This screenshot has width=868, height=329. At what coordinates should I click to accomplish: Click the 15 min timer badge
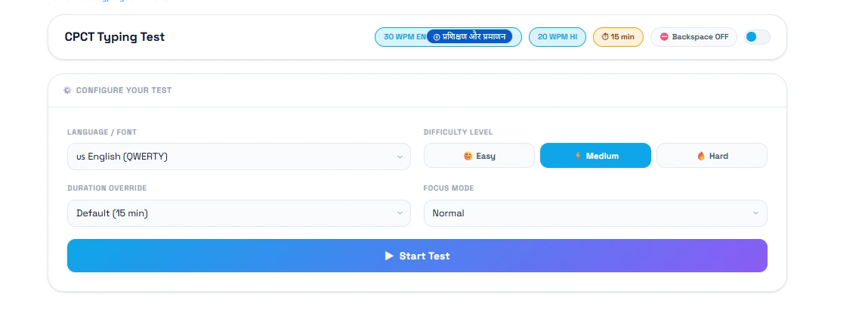pyautogui.click(x=618, y=37)
